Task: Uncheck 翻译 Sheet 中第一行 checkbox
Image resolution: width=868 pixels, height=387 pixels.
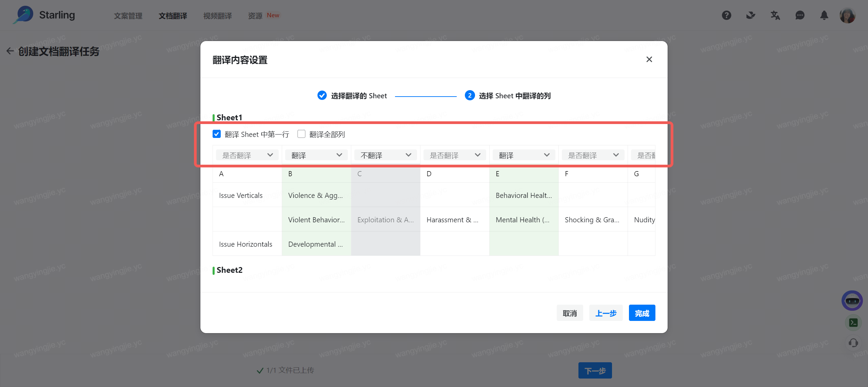Action: 217,134
